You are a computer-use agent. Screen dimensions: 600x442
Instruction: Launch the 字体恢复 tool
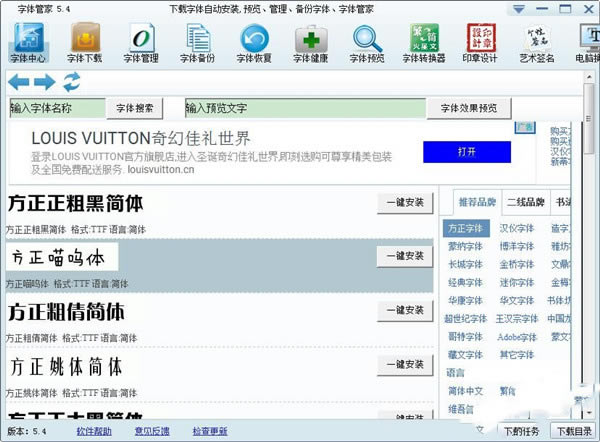[254, 42]
